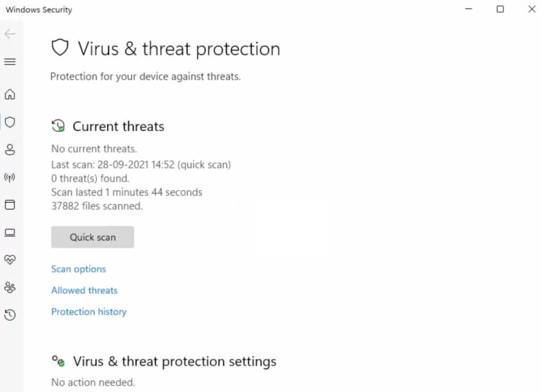Click the large shield icon beside page title

click(x=60, y=48)
